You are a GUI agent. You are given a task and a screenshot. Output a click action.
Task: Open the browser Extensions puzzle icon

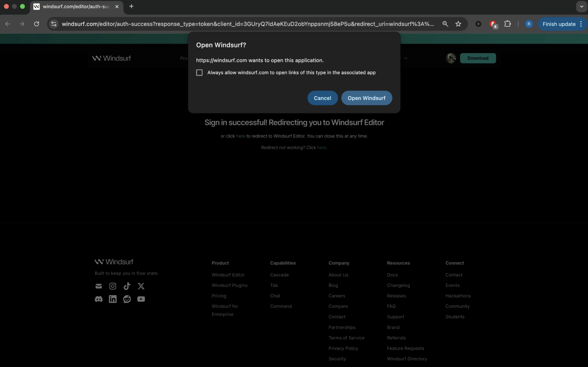pyautogui.click(x=507, y=24)
